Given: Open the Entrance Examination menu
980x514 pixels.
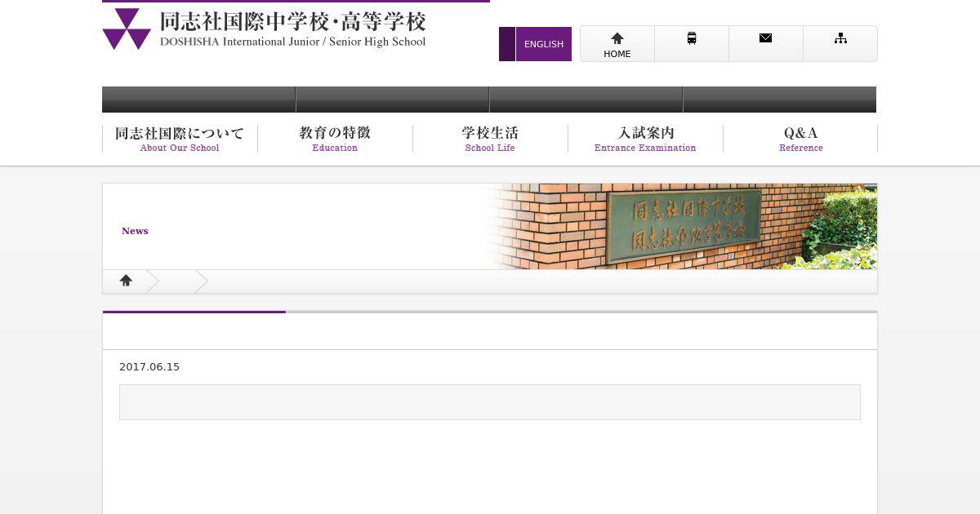Looking at the screenshot, I should (x=645, y=139).
